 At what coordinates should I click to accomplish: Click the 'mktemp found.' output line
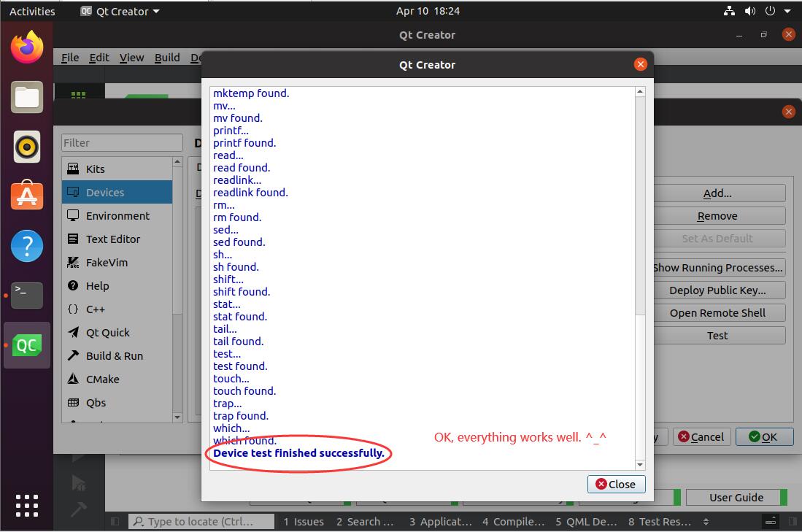pyautogui.click(x=251, y=93)
